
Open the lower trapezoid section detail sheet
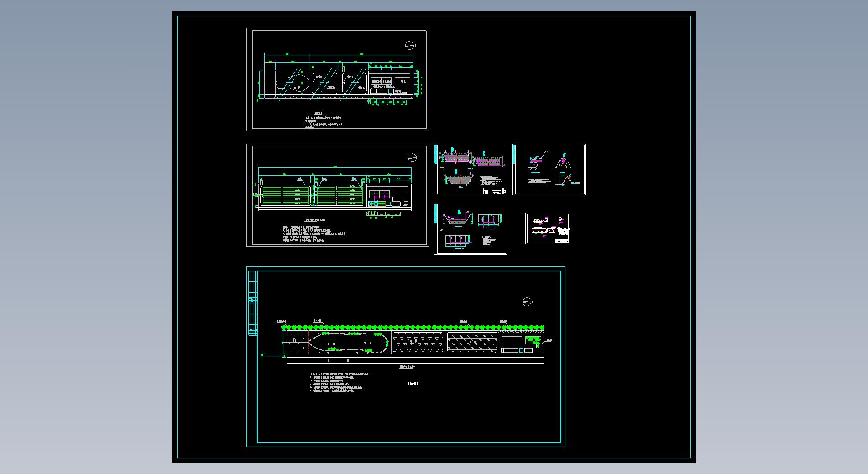point(471,229)
